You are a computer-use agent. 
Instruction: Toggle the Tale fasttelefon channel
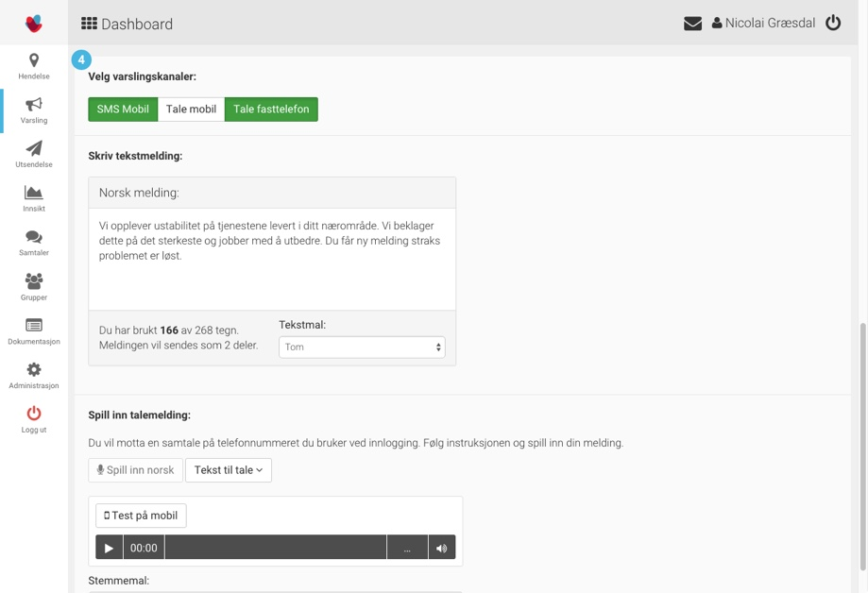pos(271,110)
